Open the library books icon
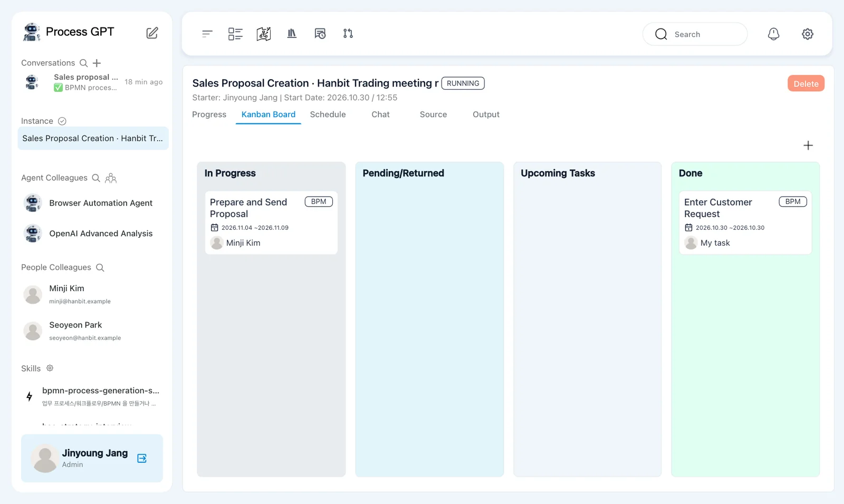The width and height of the screenshot is (844, 504). tap(292, 34)
